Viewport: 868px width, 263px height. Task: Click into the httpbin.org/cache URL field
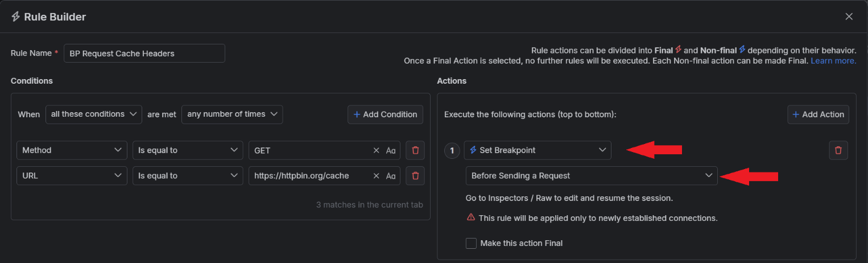[309, 175]
